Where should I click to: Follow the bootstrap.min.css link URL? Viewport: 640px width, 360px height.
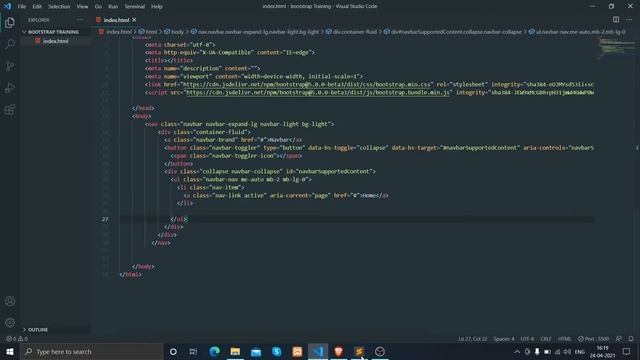click(307, 84)
